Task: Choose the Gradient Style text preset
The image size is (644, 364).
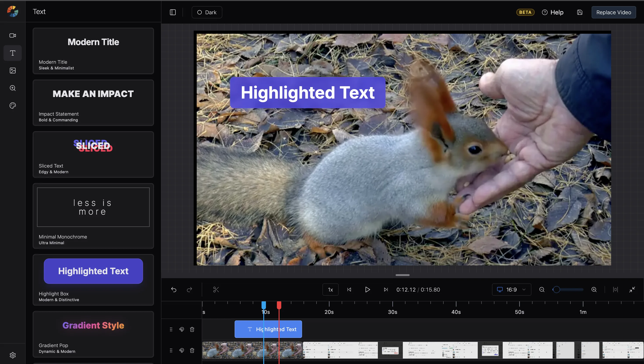Action: click(x=93, y=334)
